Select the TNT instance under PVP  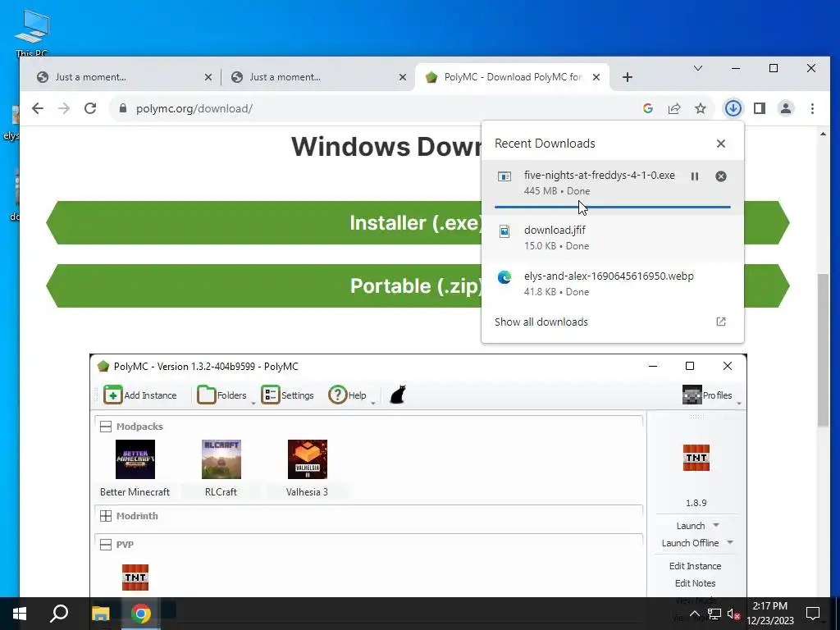click(x=135, y=577)
